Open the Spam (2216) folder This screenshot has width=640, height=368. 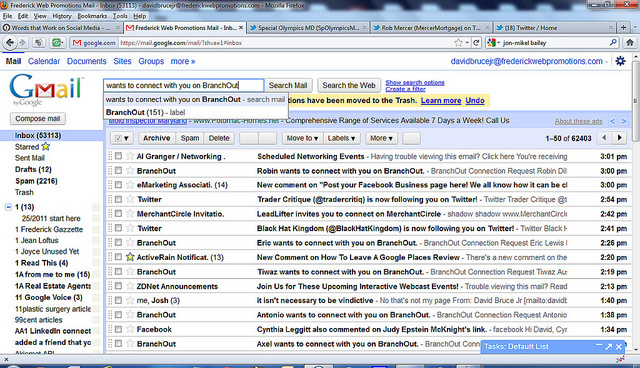(36, 181)
